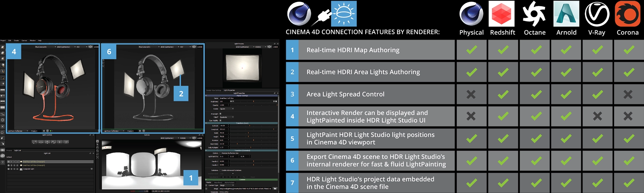644x193 pixels.
Task: Pause the first render view
Action: [44, 131]
